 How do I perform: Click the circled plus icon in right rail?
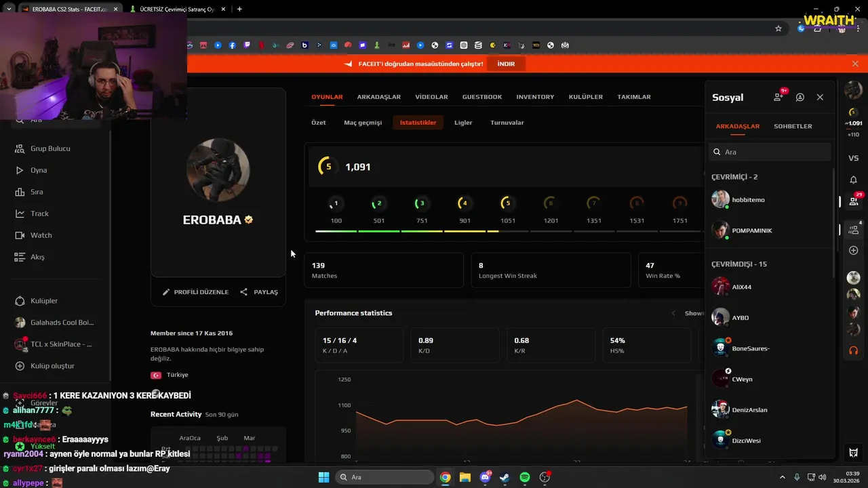tap(854, 251)
